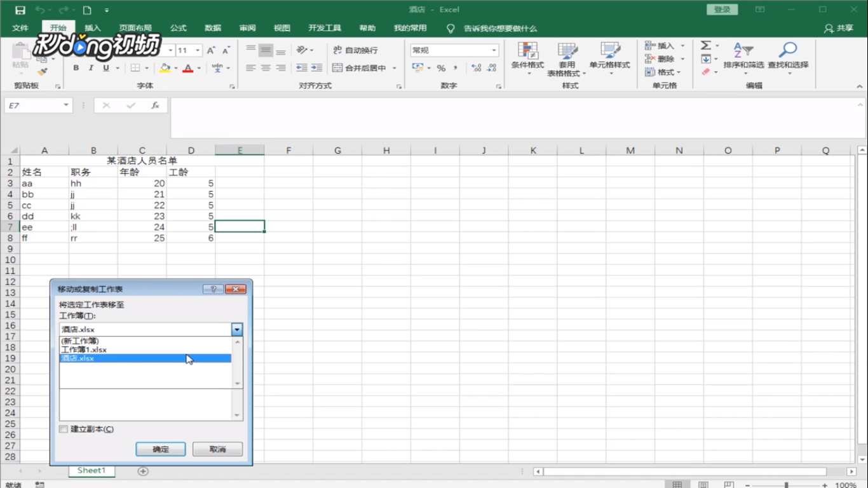Click the red font color A icon
868x488 pixels.
coord(188,68)
